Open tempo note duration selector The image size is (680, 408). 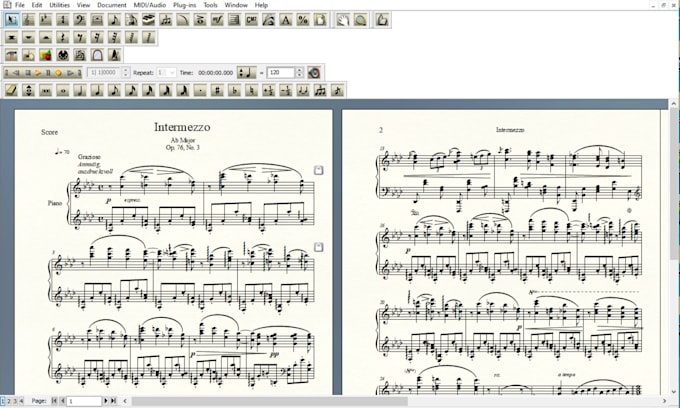(x=247, y=72)
